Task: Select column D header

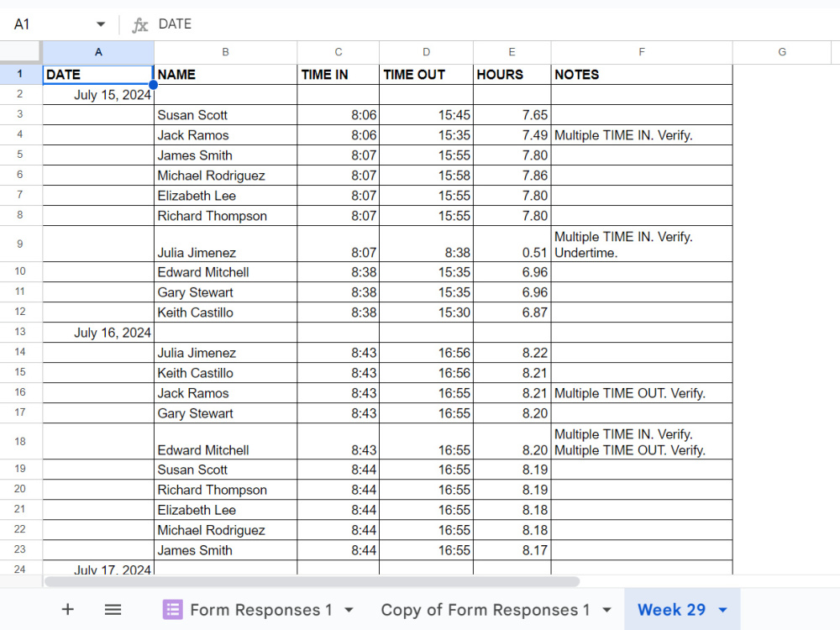Action: tap(426, 52)
